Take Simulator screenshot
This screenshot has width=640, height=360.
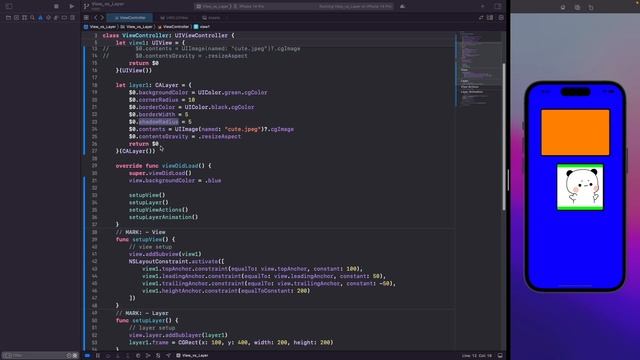pyautogui.click(x=577, y=7)
